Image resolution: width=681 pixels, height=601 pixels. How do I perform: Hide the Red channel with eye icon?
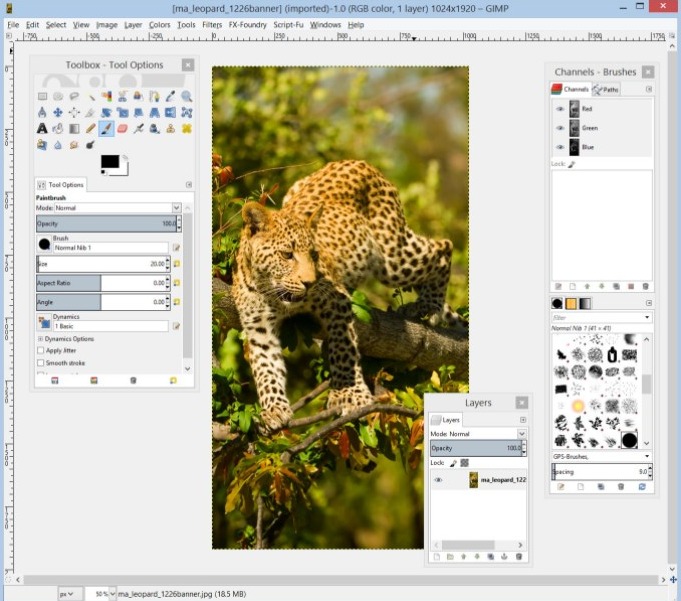(x=560, y=109)
